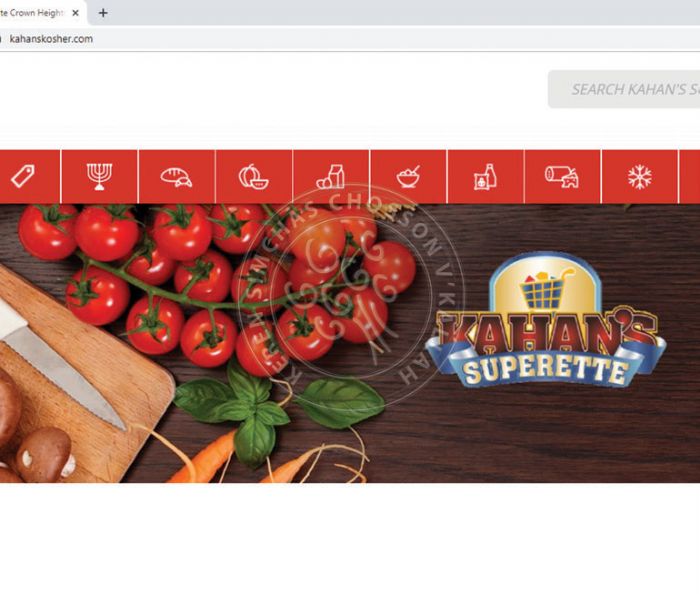Select the bowl with spoon category icon
This screenshot has height=594, width=700.
point(408,177)
